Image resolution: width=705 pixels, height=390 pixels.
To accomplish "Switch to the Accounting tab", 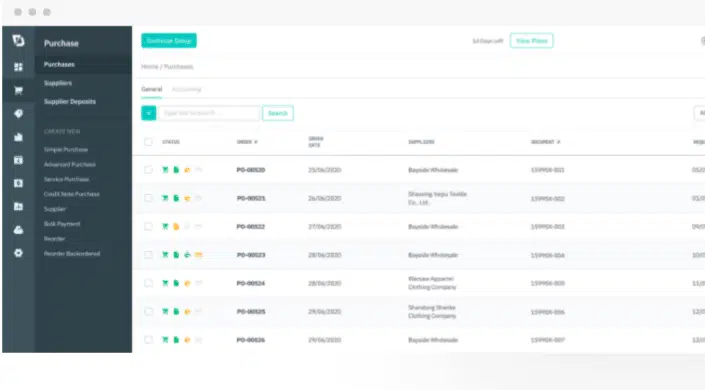I will (x=187, y=89).
